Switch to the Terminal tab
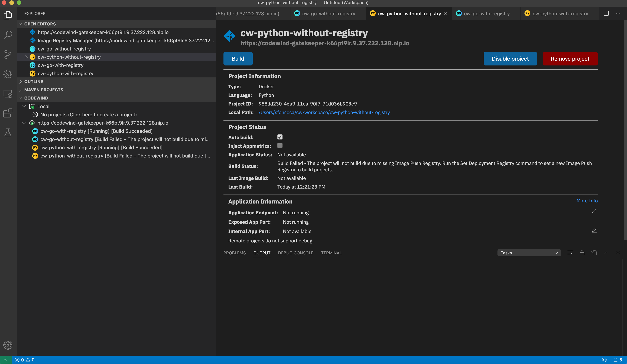The width and height of the screenshot is (627, 364). (x=331, y=253)
